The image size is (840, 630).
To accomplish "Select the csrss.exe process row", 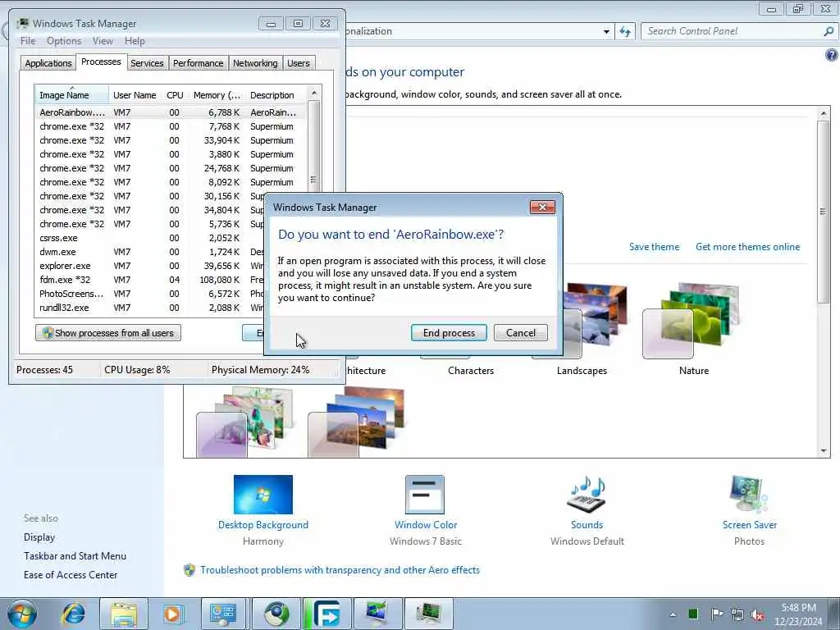I will [150, 238].
